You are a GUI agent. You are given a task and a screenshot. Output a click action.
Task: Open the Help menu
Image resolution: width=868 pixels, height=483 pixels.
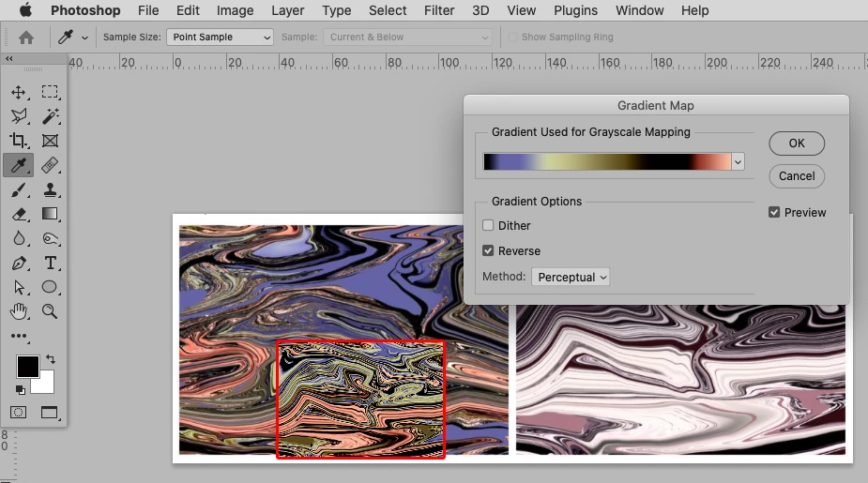point(694,10)
